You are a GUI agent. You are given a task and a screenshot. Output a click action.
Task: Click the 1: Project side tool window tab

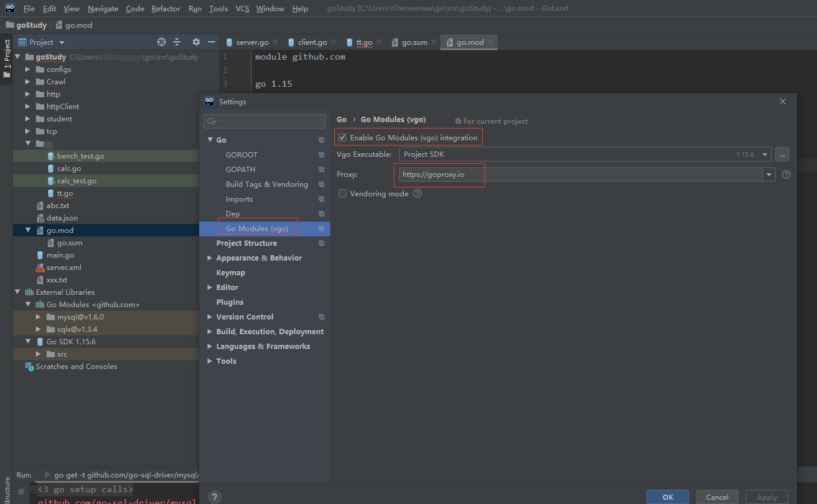6,59
